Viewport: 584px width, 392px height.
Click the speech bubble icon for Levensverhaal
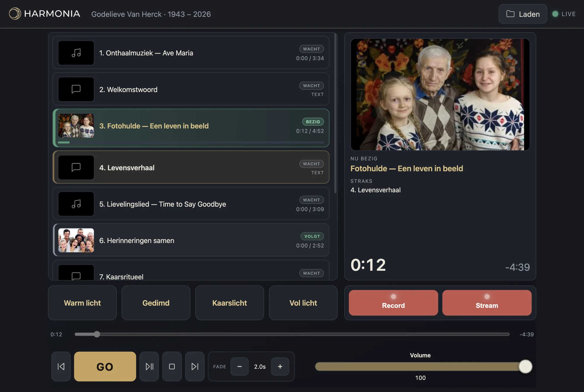[76, 167]
